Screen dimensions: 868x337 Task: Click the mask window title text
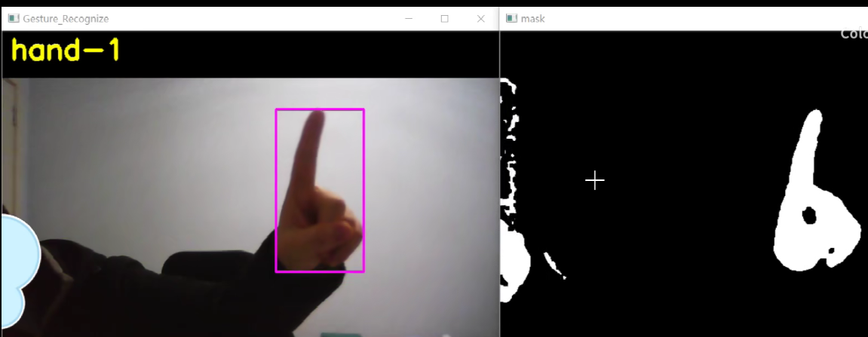532,19
